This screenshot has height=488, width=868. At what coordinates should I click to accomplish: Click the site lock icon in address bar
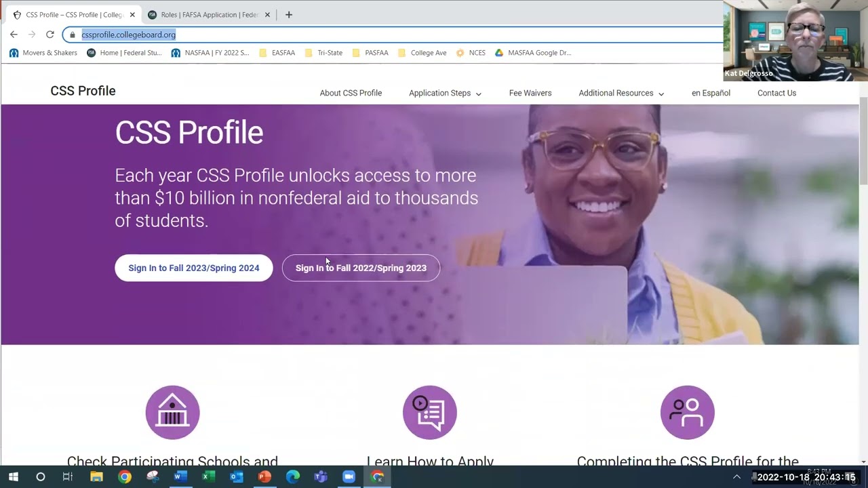click(72, 35)
